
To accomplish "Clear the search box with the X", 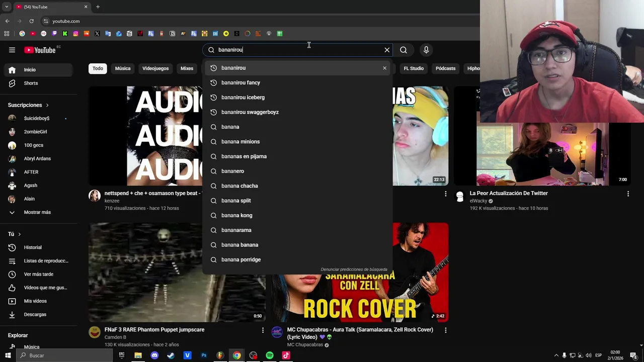I will (387, 50).
